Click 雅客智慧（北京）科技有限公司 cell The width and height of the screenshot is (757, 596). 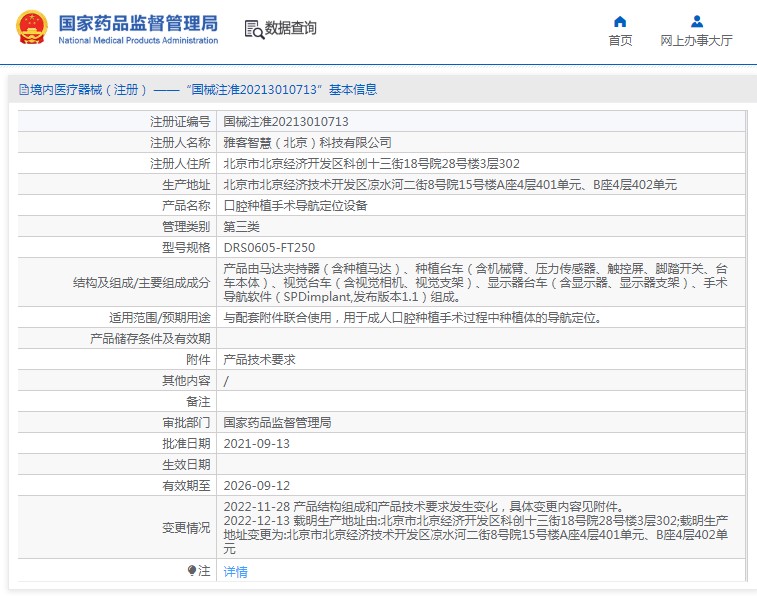[307, 143]
